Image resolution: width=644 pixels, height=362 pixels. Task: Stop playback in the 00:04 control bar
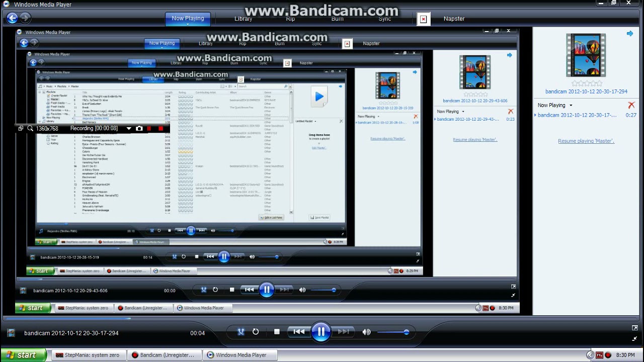(277, 332)
